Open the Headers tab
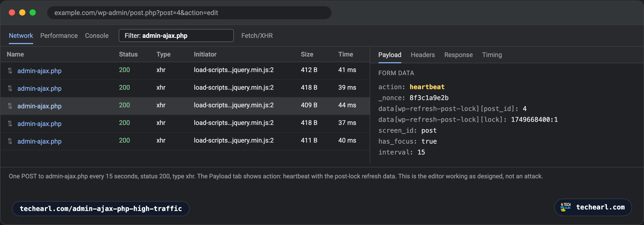 click(x=423, y=55)
